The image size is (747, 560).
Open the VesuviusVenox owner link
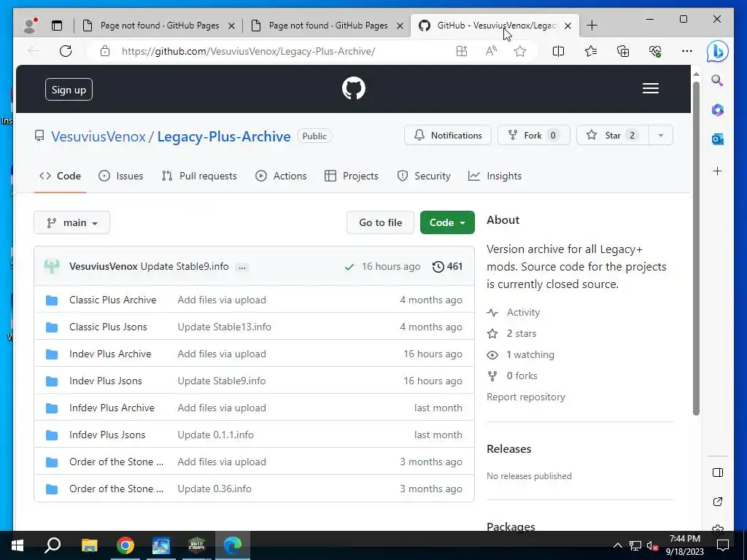tap(98, 136)
